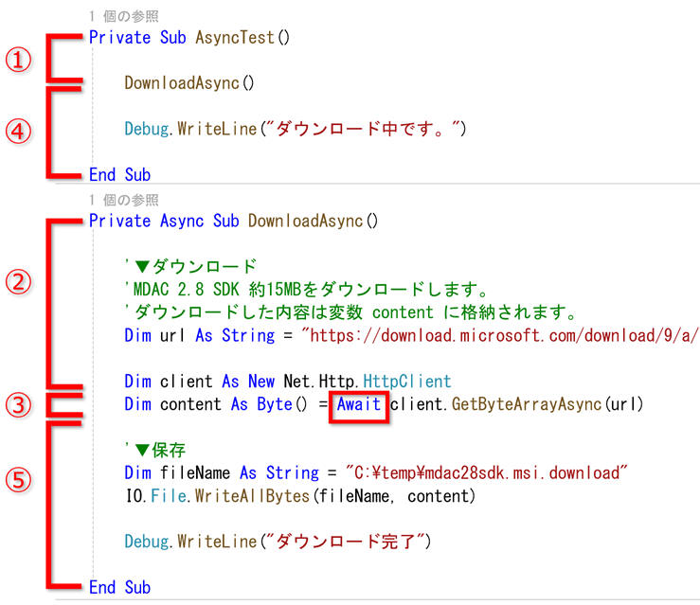The width and height of the screenshot is (700, 605).
Task: Click the Debug.WriteLine("ダウンロード完了") line
Action: pos(278,542)
